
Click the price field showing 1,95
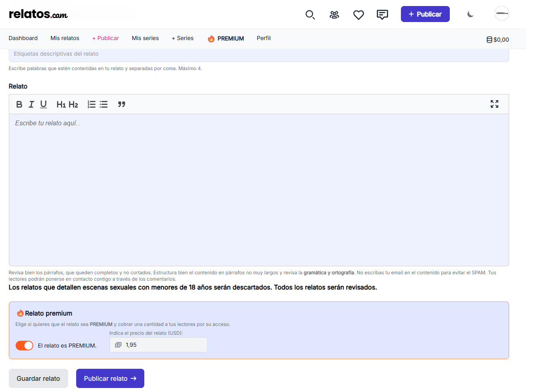[158, 345]
